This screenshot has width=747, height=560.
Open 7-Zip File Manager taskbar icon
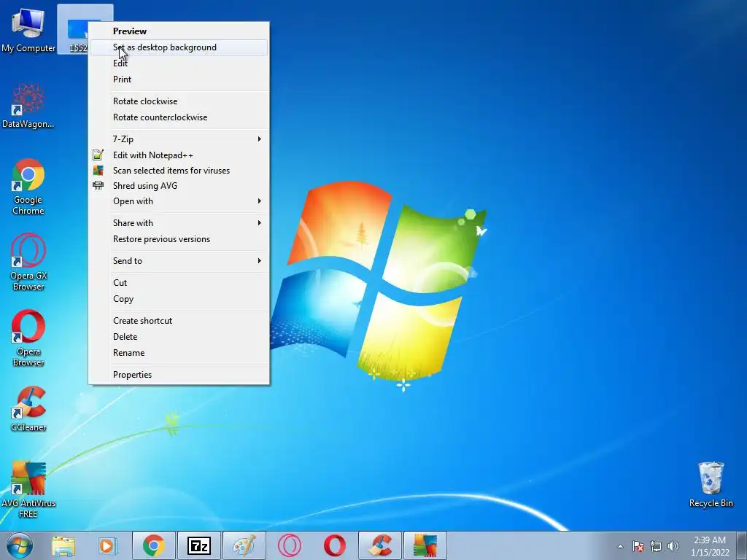click(x=198, y=545)
